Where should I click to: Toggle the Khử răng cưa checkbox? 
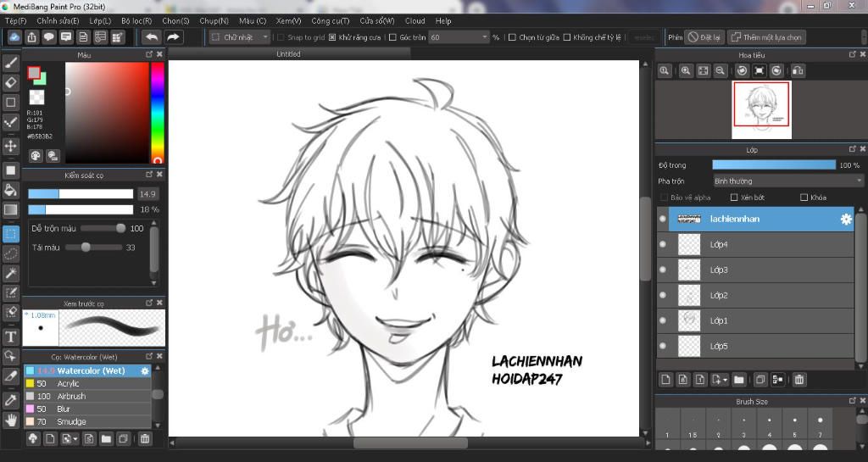point(332,37)
